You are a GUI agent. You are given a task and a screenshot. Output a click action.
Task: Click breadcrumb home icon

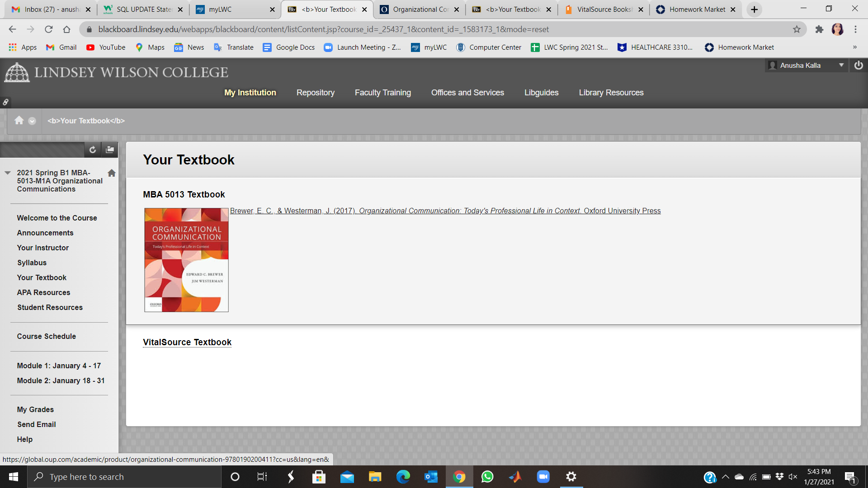(19, 120)
